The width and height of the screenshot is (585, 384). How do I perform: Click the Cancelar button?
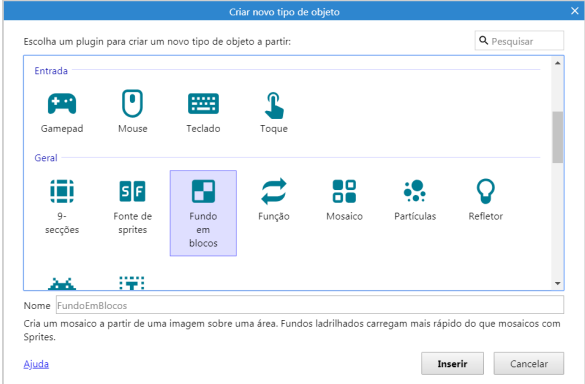tap(529, 363)
